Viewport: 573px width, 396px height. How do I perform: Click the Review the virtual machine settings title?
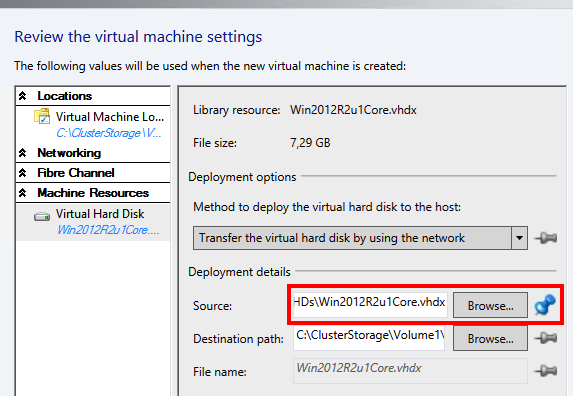pyautogui.click(x=138, y=37)
